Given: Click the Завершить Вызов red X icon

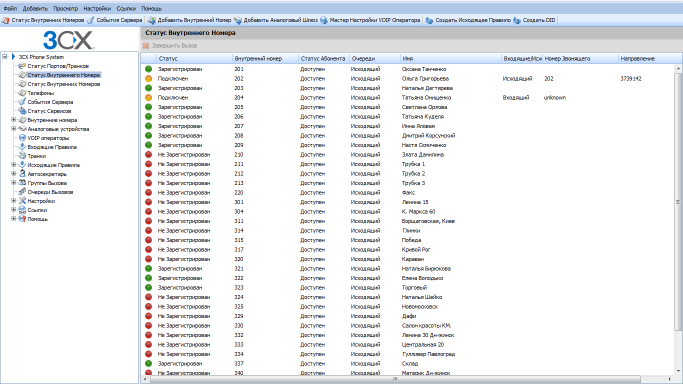Looking at the screenshot, I should (x=146, y=46).
